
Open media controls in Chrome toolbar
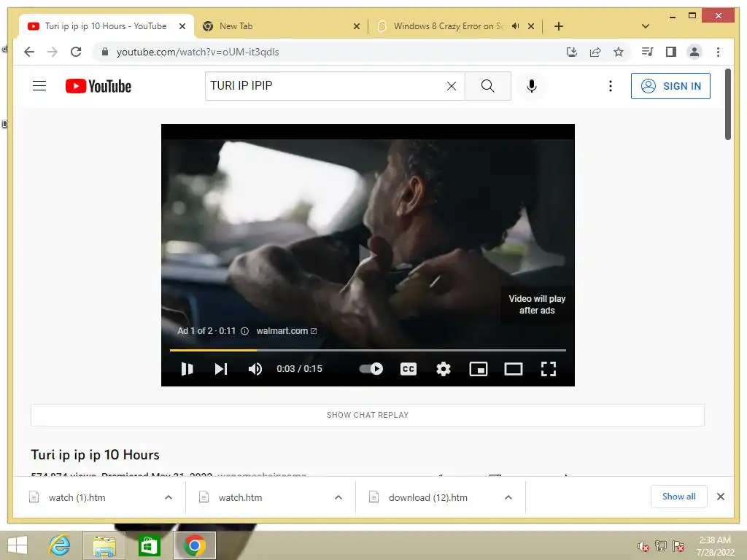[x=647, y=52]
